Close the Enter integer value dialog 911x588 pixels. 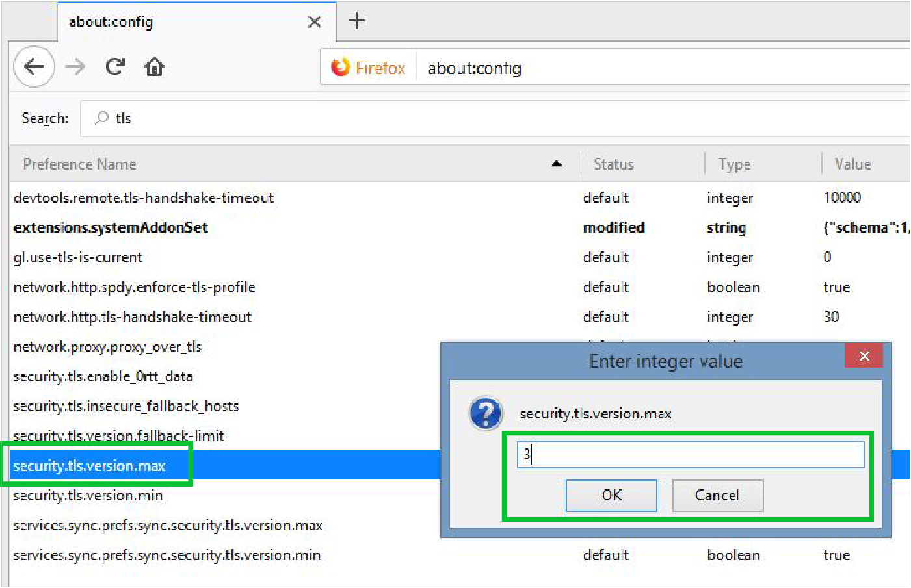point(864,355)
